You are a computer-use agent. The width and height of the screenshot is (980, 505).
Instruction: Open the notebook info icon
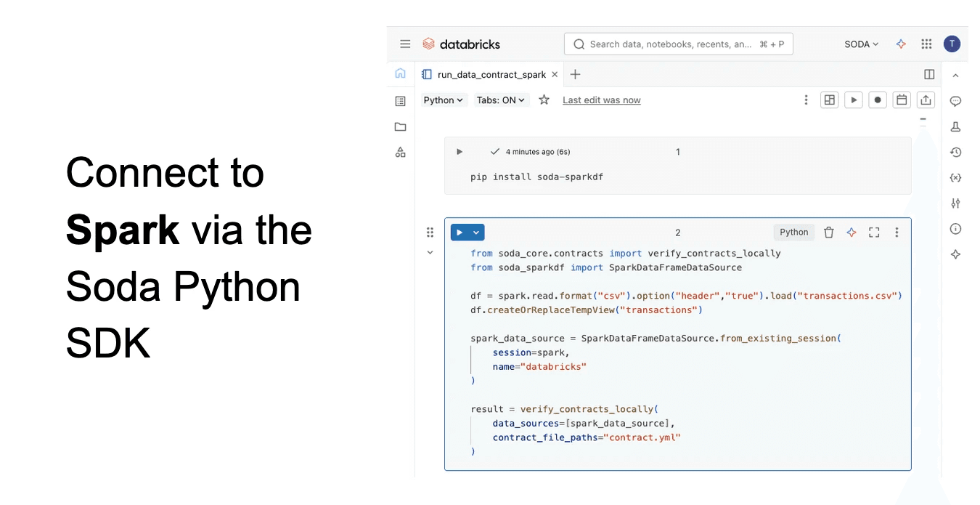(955, 229)
